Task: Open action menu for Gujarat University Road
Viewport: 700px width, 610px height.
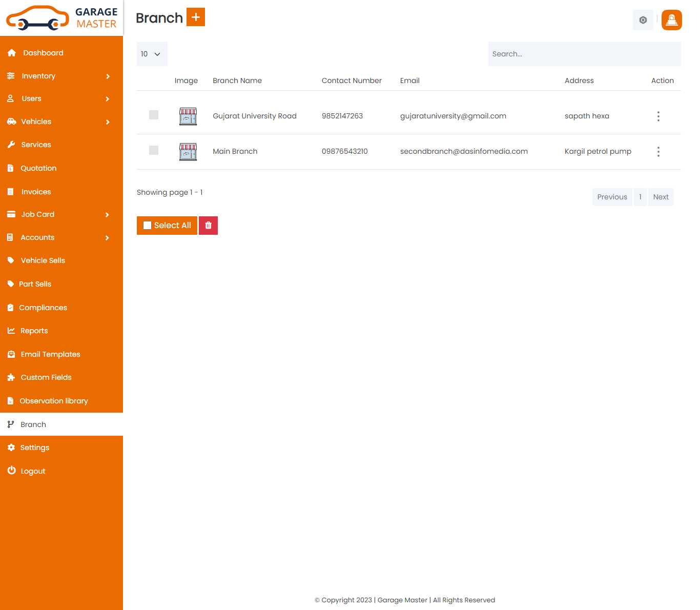Action: tap(658, 116)
